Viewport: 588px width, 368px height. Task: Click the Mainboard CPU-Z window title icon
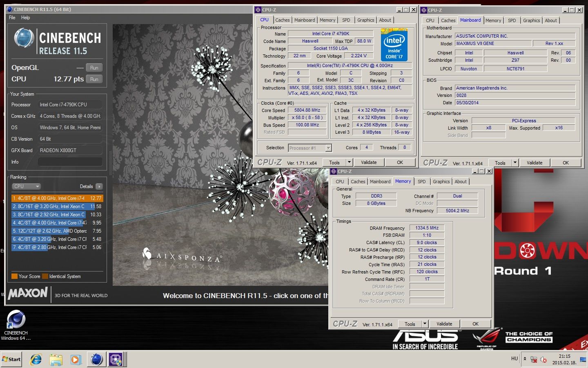tap(424, 10)
